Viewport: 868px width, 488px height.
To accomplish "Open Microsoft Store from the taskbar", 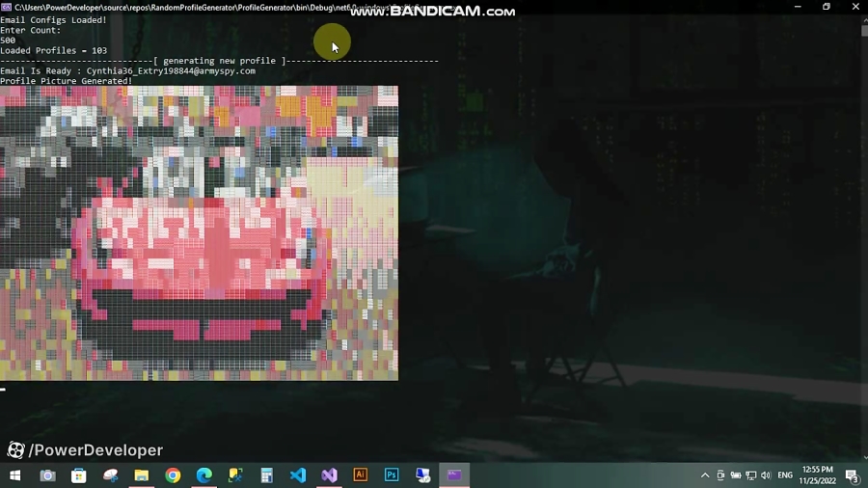I will [x=79, y=475].
